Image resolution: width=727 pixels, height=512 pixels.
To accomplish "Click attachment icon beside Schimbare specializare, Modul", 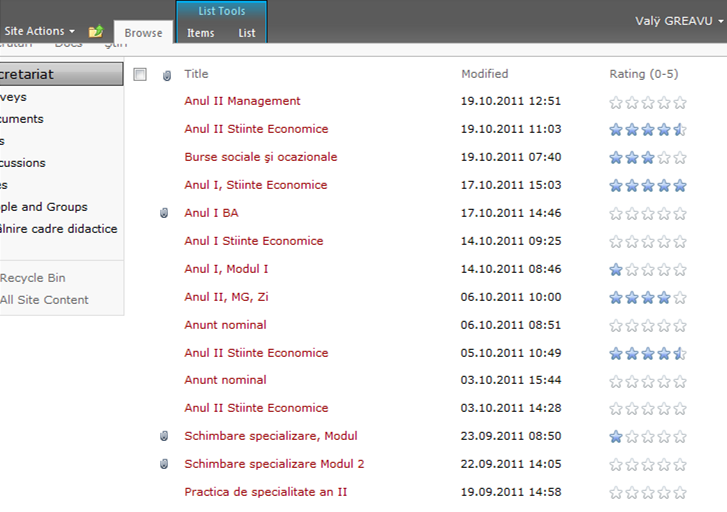I will click(165, 436).
